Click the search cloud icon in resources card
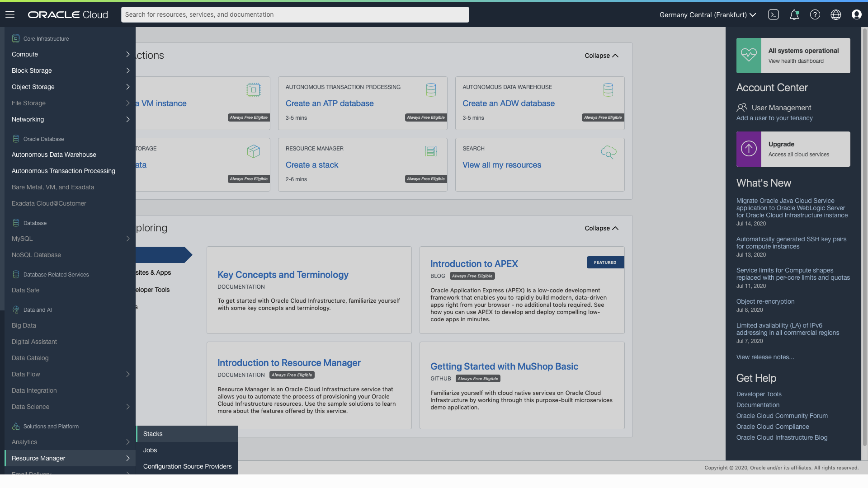The height and width of the screenshot is (488, 868). coord(609,152)
